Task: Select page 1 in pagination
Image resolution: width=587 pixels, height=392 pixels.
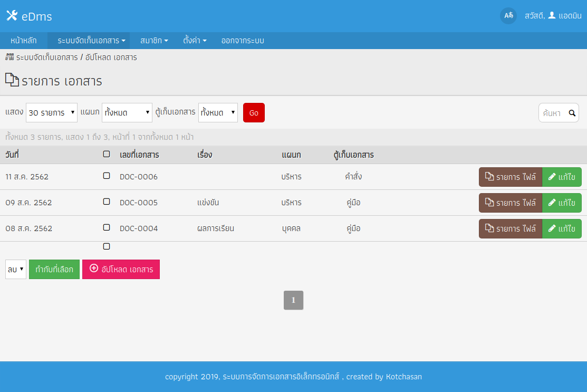Action: point(293,300)
